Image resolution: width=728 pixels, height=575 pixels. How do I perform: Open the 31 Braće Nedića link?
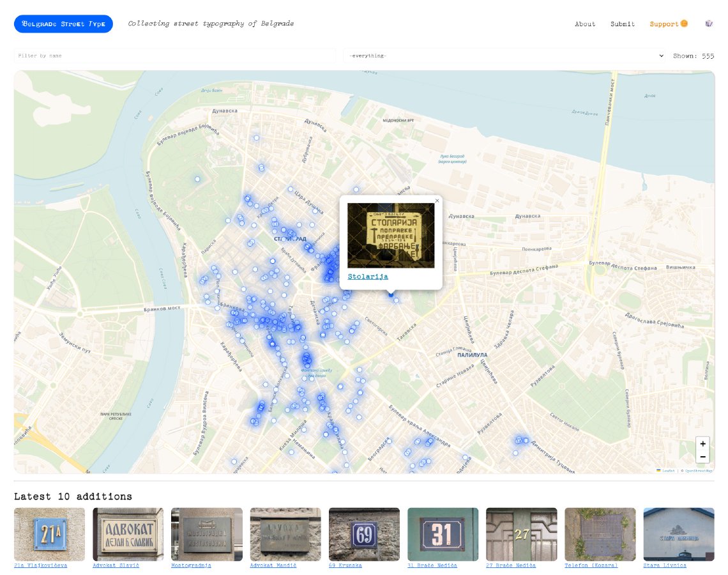[x=432, y=565]
